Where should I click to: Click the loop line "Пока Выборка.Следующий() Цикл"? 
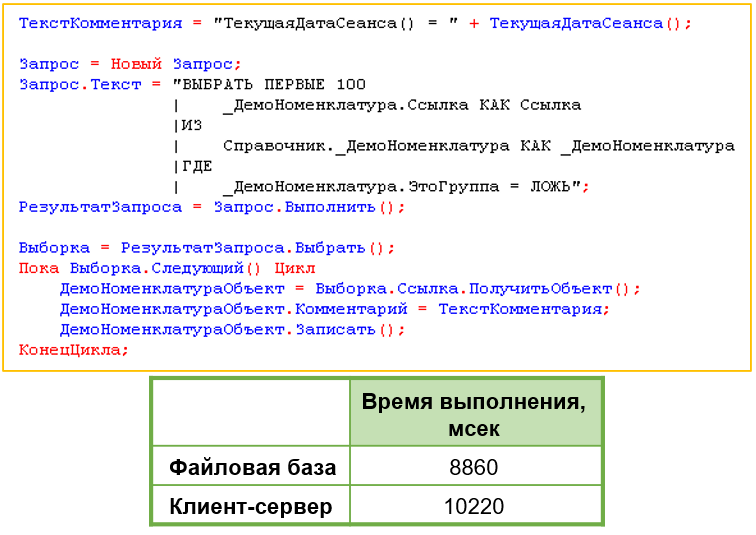coord(167,268)
